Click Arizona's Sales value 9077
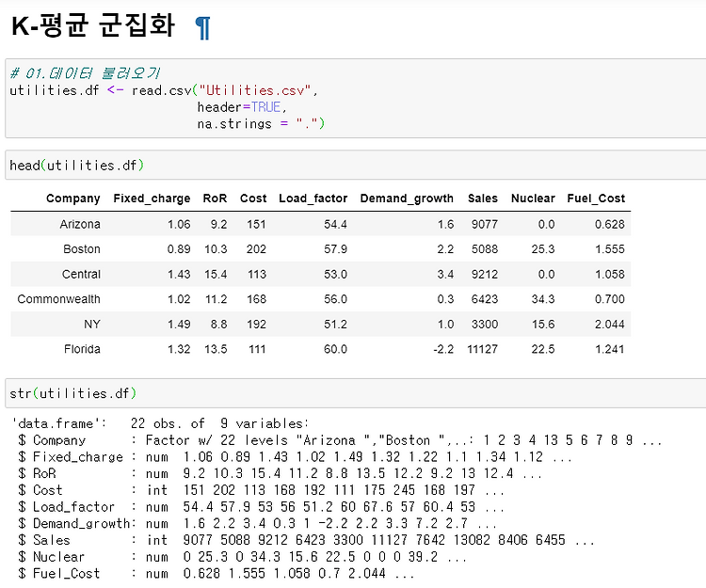Viewport: 706px width, 588px height. click(x=485, y=224)
